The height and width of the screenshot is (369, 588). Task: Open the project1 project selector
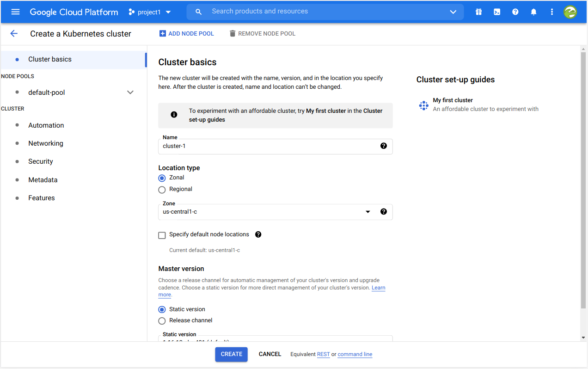(150, 12)
